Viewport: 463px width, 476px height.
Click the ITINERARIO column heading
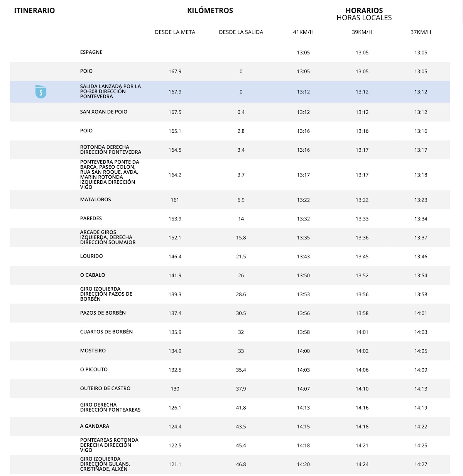(x=34, y=11)
